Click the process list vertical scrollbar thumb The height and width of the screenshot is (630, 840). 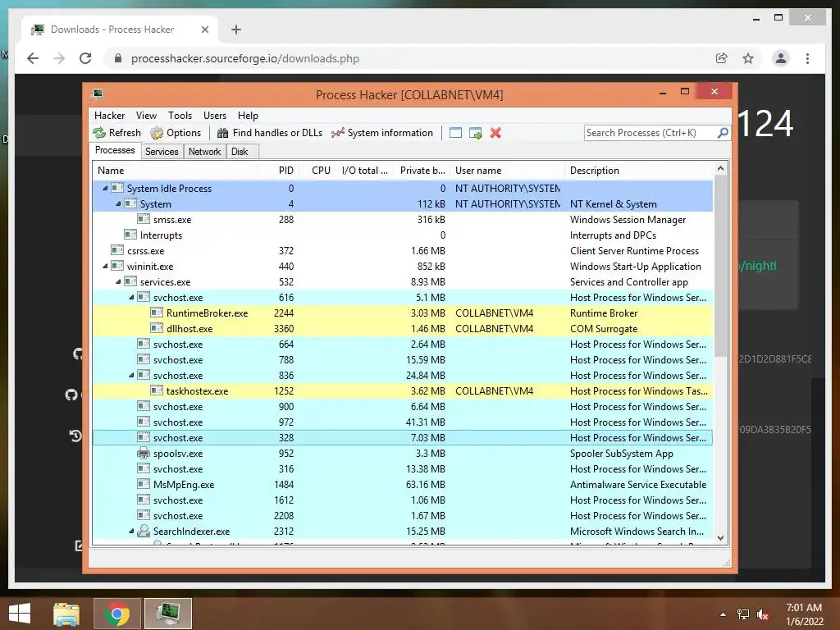[x=720, y=265]
